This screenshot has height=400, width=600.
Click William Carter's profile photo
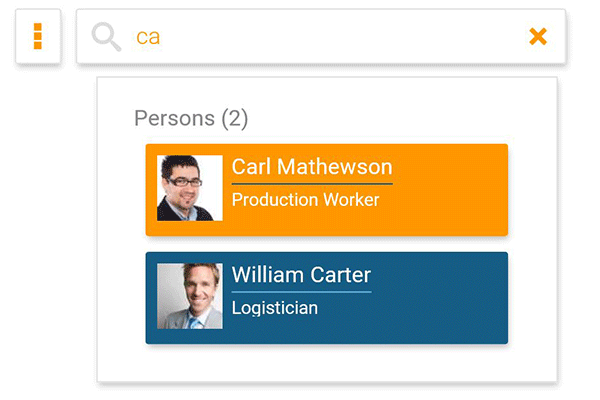(x=190, y=296)
